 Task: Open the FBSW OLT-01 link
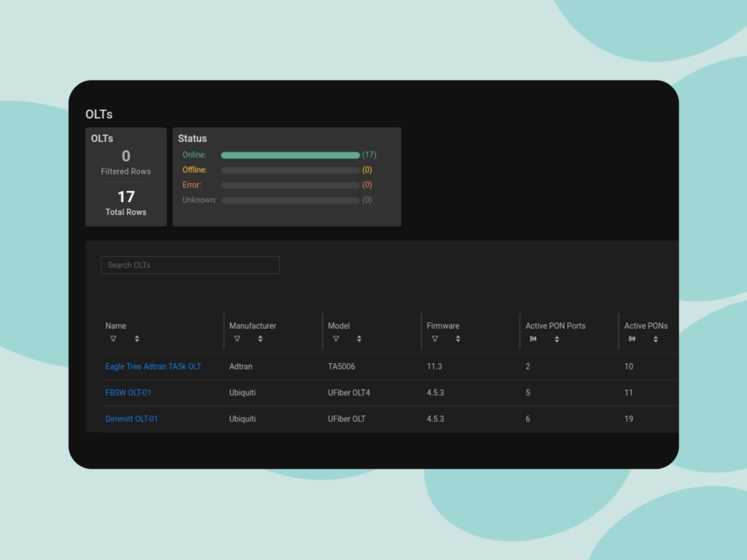click(128, 393)
